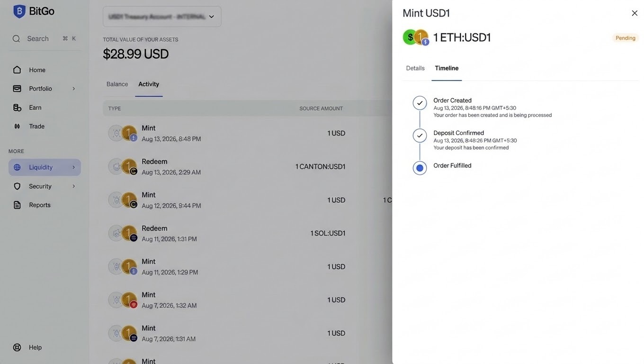This screenshot has width=644, height=364.
Task: Click the Pending status badge
Action: click(x=626, y=38)
